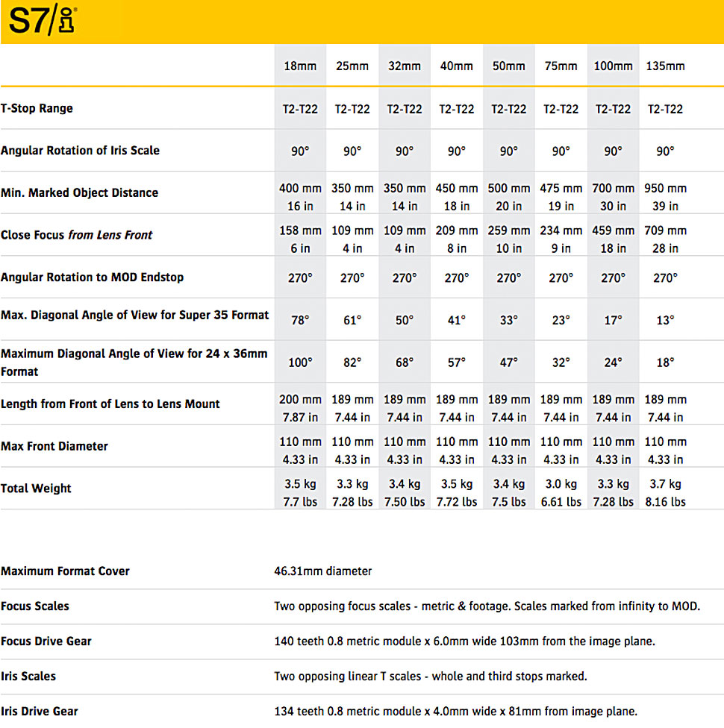The width and height of the screenshot is (724, 728).
Task: Select the Super 35 Format angle of view label
Action: coord(135,315)
